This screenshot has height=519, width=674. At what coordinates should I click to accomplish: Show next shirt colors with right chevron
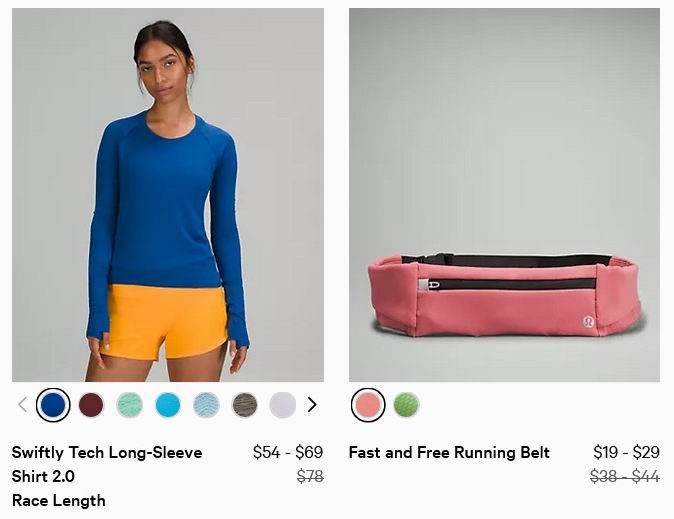(312, 405)
